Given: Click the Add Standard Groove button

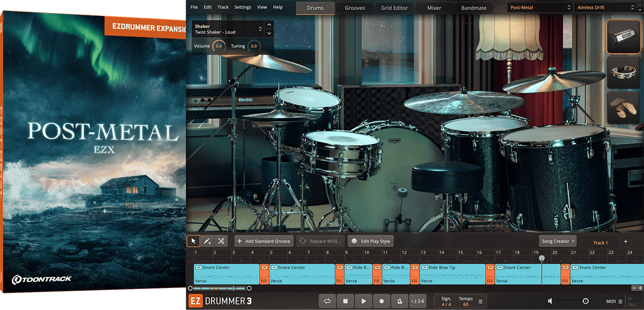Looking at the screenshot, I should (264, 241).
